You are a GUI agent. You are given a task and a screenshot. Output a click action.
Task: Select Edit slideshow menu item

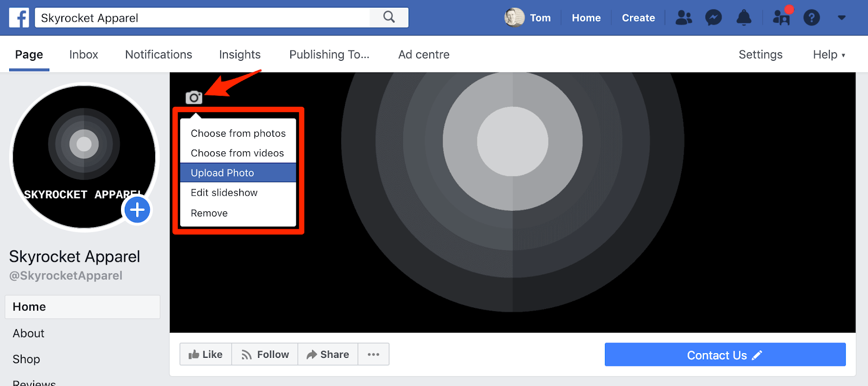coord(238,192)
